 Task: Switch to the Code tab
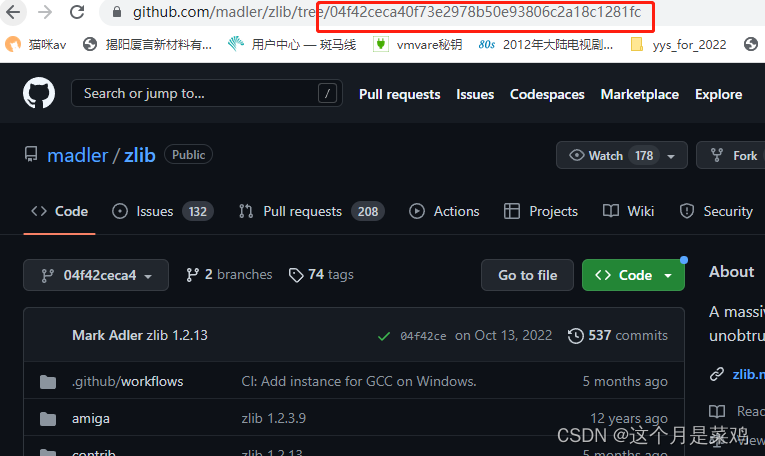point(60,211)
